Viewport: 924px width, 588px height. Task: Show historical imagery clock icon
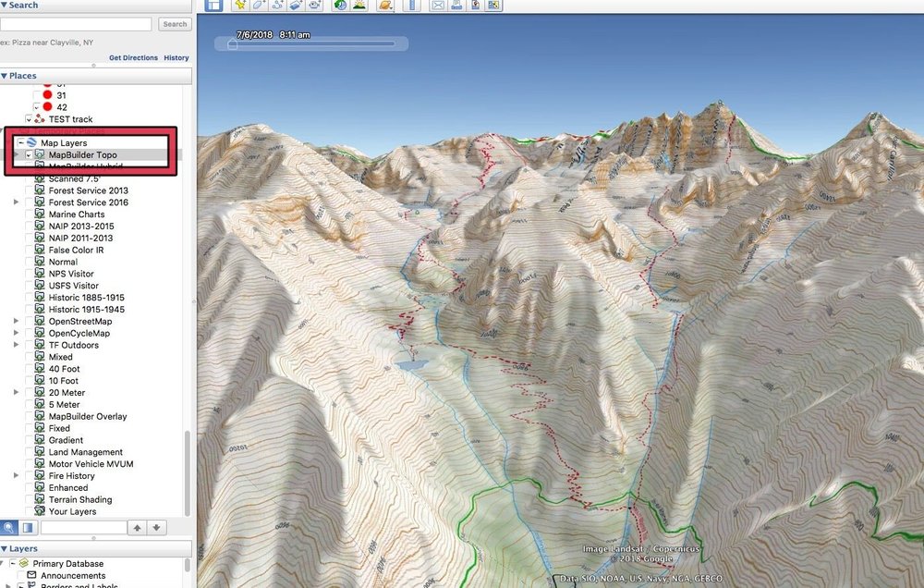click(x=340, y=5)
